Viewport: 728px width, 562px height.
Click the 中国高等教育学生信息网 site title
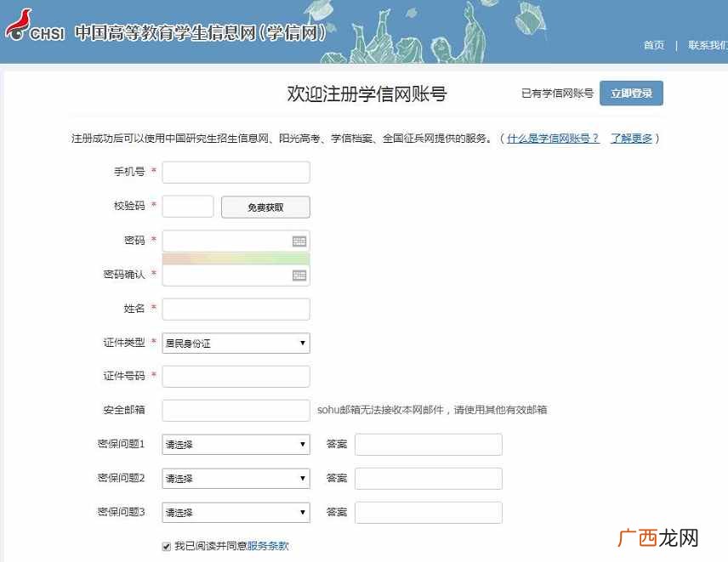click(x=201, y=32)
